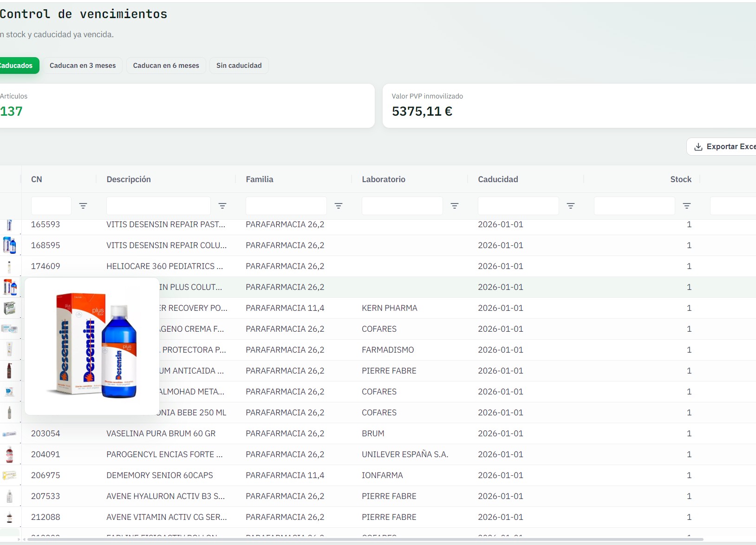Open filter menu for CN column
This screenshot has height=545, width=756.
tap(83, 206)
